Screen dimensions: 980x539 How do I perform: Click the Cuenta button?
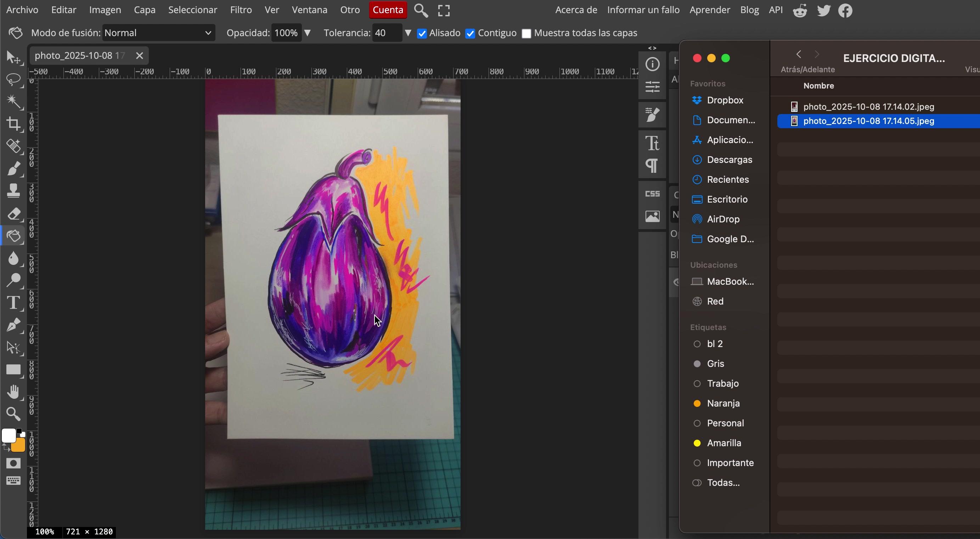point(388,10)
